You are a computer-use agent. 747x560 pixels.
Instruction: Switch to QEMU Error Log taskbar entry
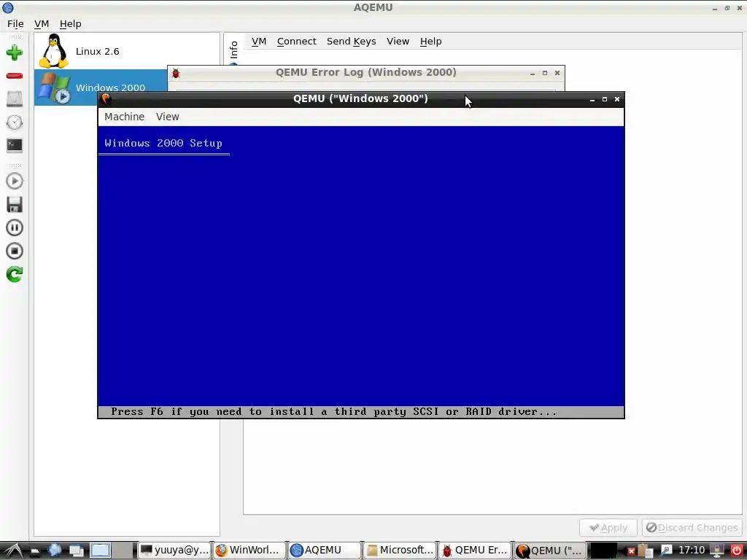coord(474,550)
